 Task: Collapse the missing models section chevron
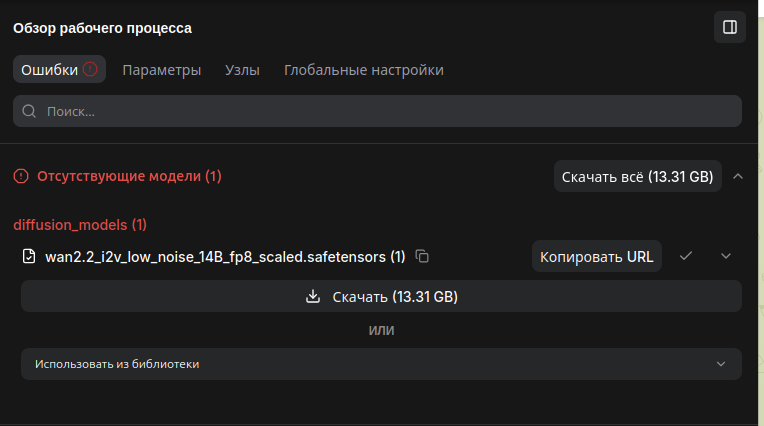click(738, 176)
